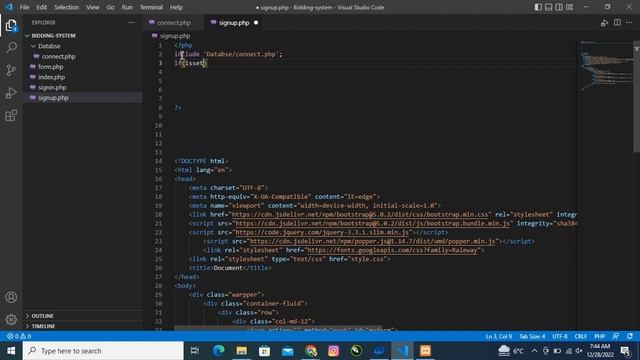Switch to the connect.php tab
640x360 pixels.
[173, 23]
